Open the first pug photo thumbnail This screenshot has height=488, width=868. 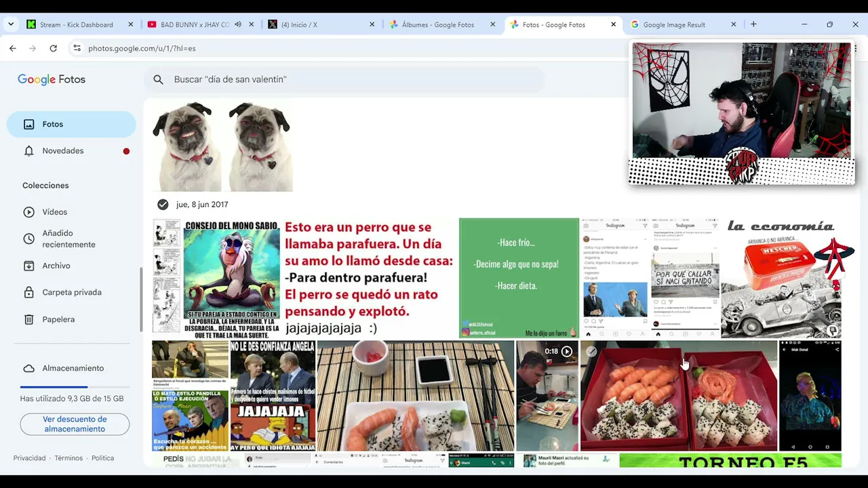(186, 146)
